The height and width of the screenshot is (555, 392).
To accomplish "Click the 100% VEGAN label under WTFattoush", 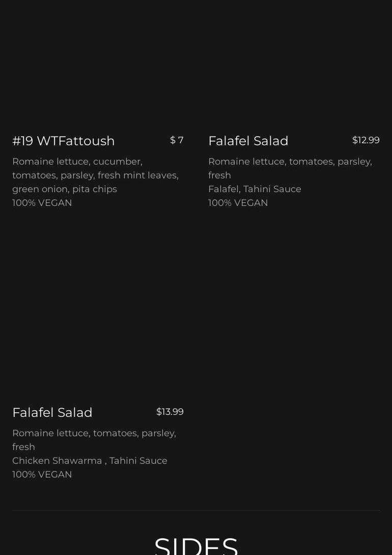I will tap(42, 203).
